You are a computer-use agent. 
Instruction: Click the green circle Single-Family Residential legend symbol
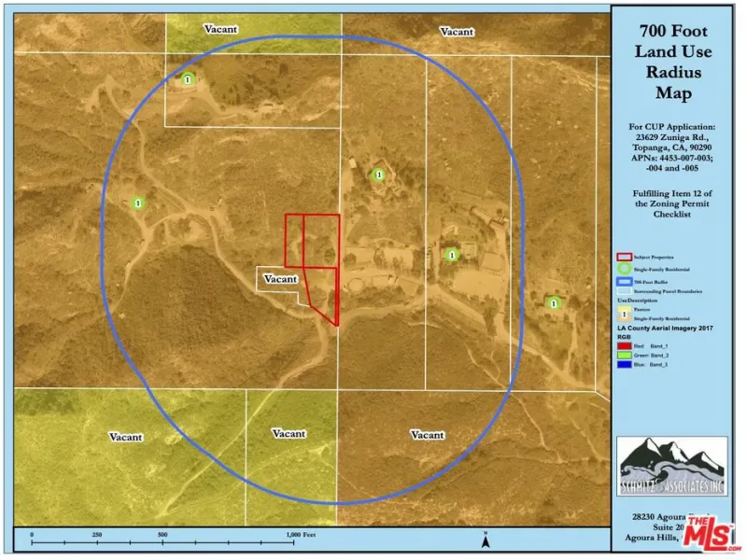point(623,268)
